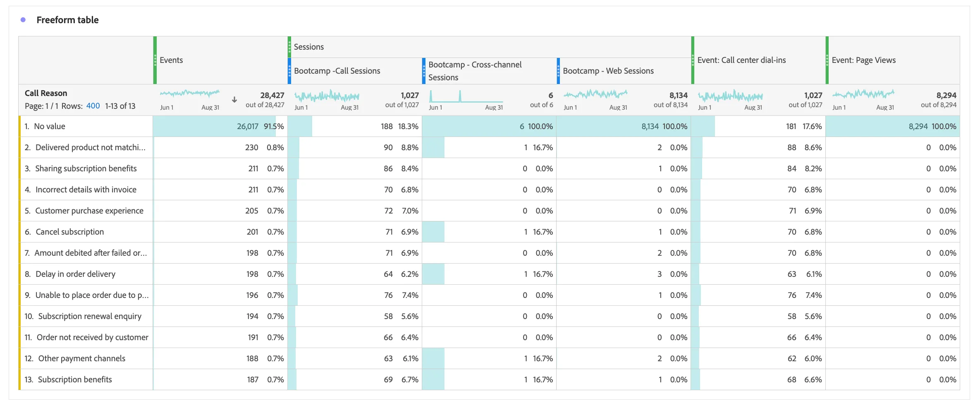Screen dimensions: 980x408
Task: Select the Events column header
Action: 221,60
